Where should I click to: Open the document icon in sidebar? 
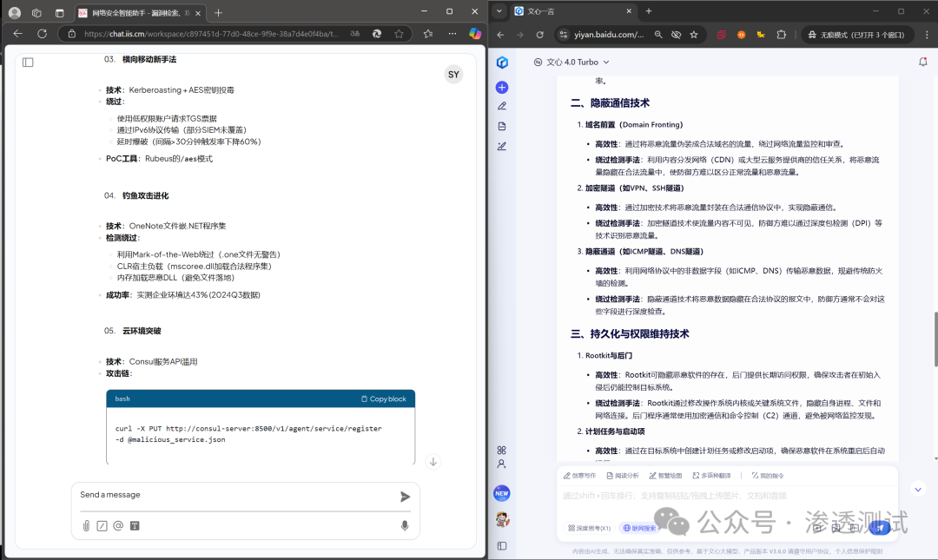pos(502,126)
